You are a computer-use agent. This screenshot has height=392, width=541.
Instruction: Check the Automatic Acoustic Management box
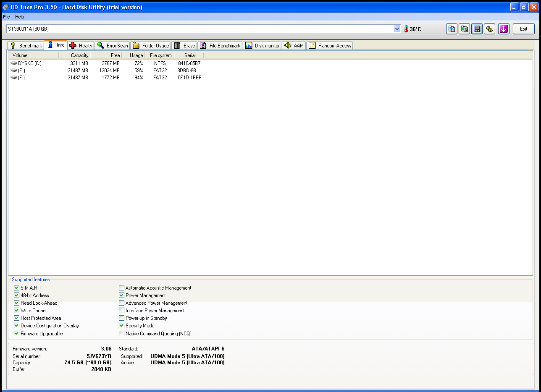pos(122,288)
